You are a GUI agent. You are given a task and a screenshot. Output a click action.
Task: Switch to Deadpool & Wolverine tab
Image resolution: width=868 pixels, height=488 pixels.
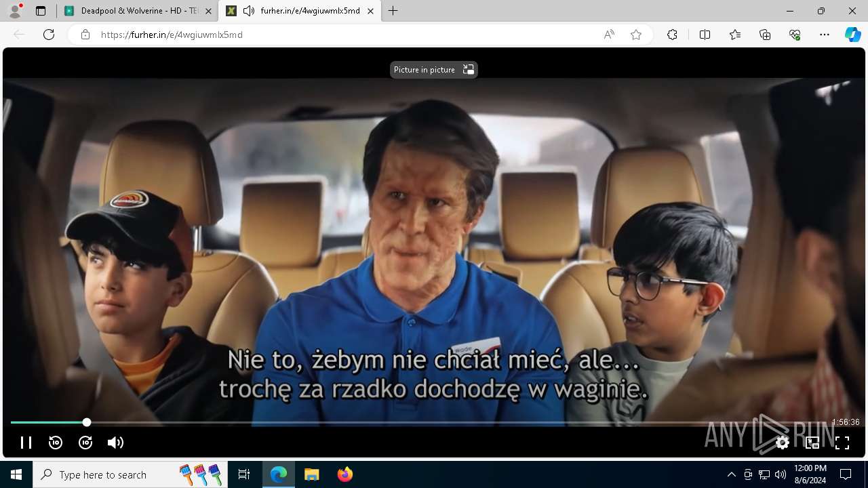(138, 11)
